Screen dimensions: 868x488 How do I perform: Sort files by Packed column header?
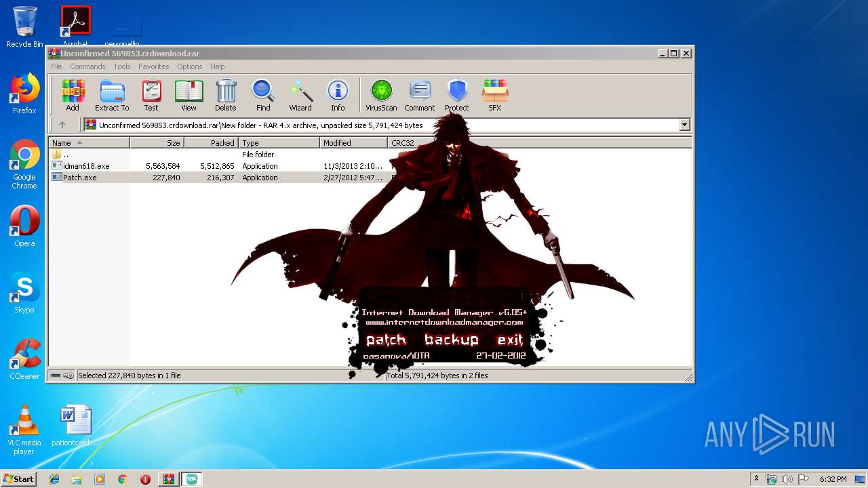pyautogui.click(x=211, y=143)
